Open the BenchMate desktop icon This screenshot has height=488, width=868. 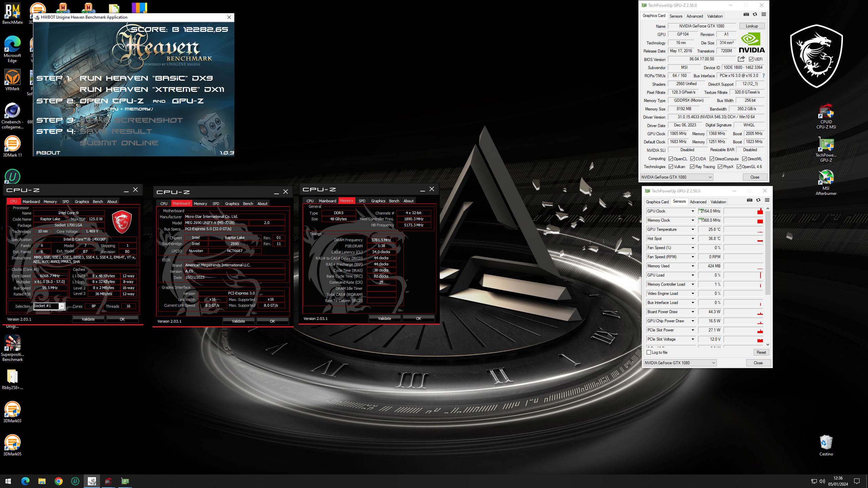point(13,14)
